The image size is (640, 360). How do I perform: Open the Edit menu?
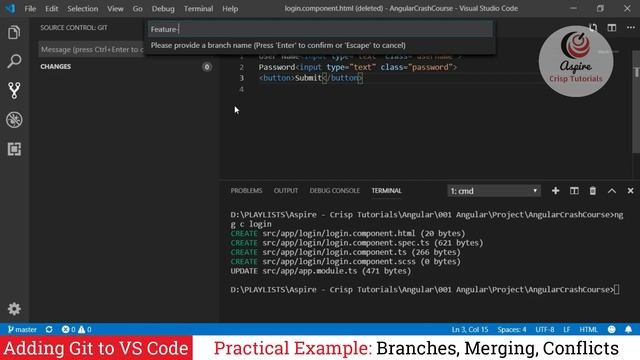[51, 9]
